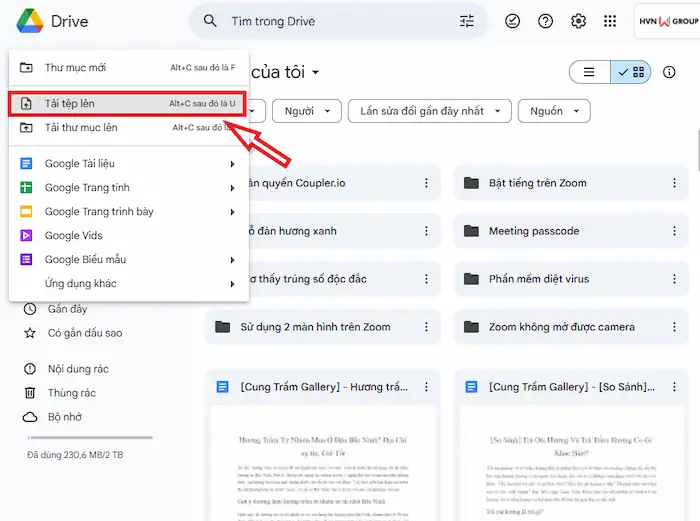Open the offline ready status icon

(512, 21)
